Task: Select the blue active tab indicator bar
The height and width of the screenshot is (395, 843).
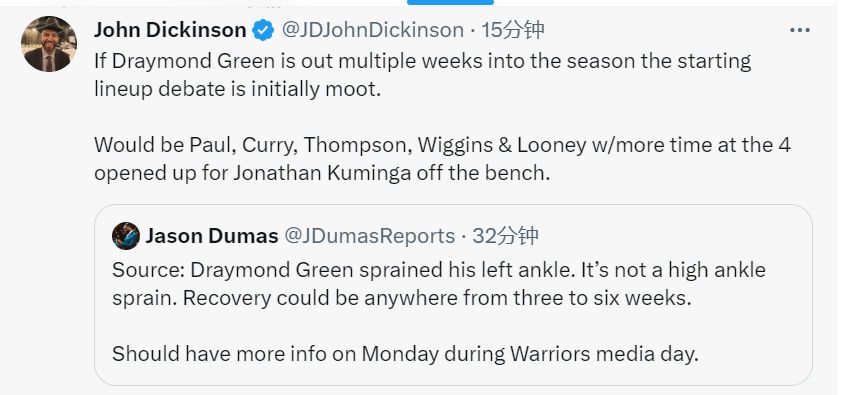Action: pyautogui.click(x=450, y=3)
